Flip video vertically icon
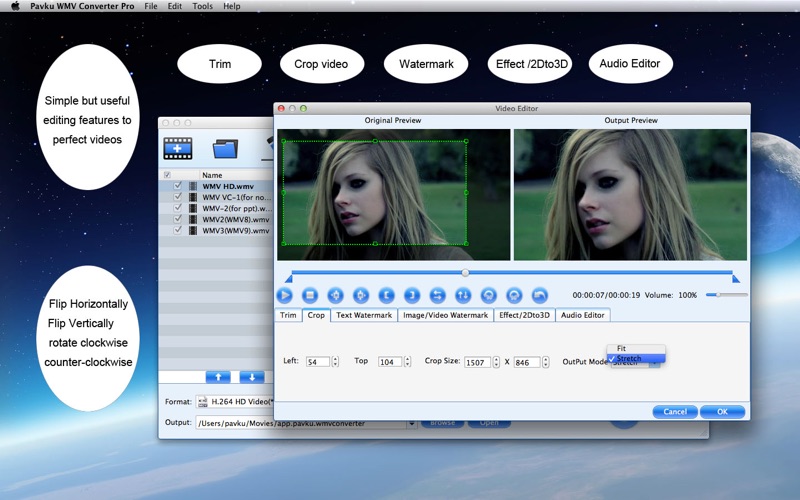This screenshot has height=500, width=800. click(x=463, y=295)
